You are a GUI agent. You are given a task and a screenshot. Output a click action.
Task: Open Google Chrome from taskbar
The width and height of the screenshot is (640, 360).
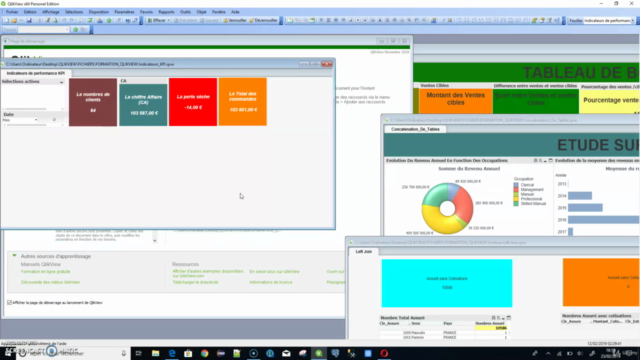tap(204, 353)
